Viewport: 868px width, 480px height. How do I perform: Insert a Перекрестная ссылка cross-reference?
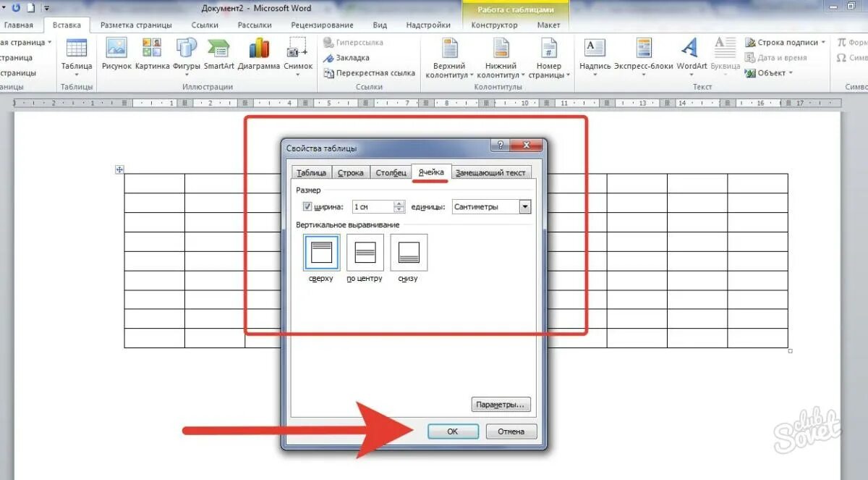pos(369,73)
